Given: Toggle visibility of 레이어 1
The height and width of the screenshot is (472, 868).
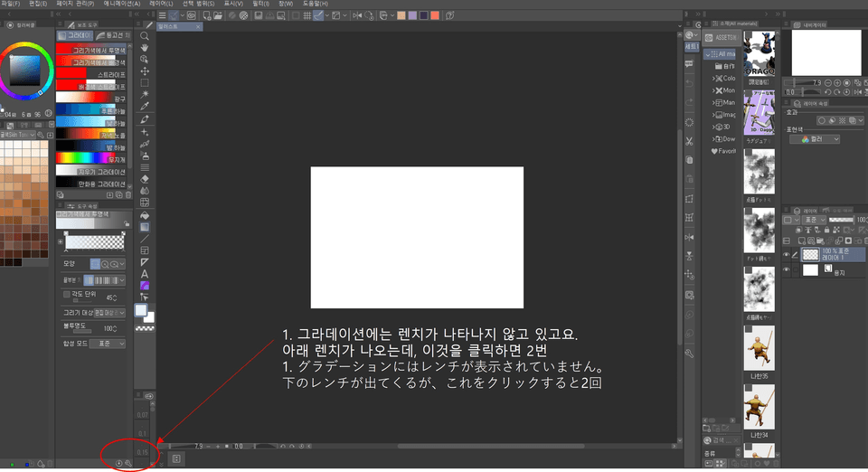Looking at the screenshot, I should [786, 255].
